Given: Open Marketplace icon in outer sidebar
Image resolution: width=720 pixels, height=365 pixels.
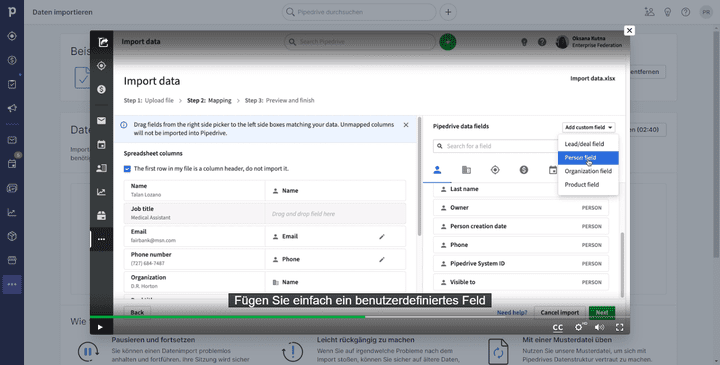Looking at the screenshot, I should tap(12, 260).
